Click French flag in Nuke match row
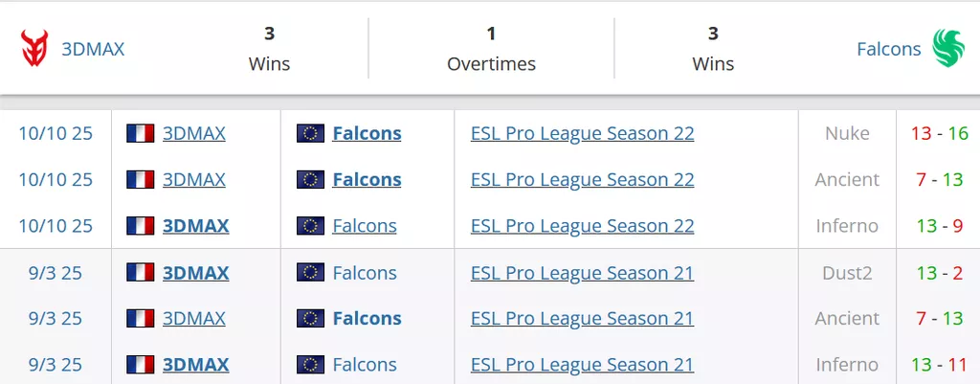 [x=141, y=133]
